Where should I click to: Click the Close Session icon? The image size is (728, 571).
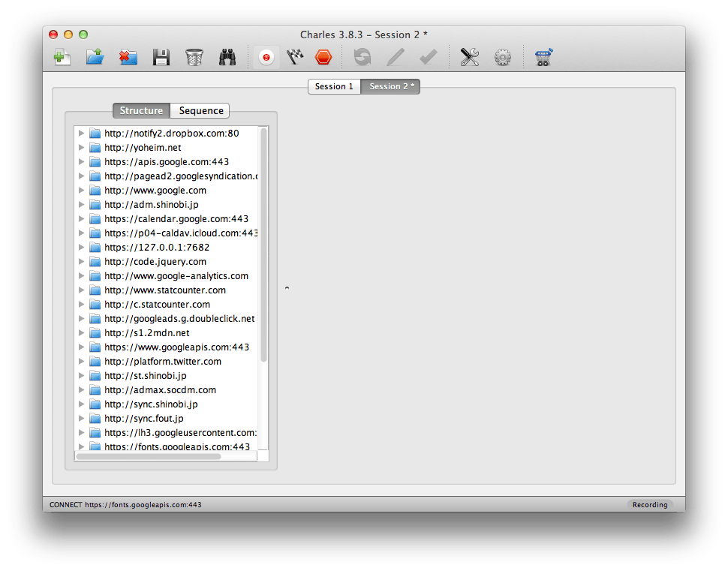click(x=128, y=57)
